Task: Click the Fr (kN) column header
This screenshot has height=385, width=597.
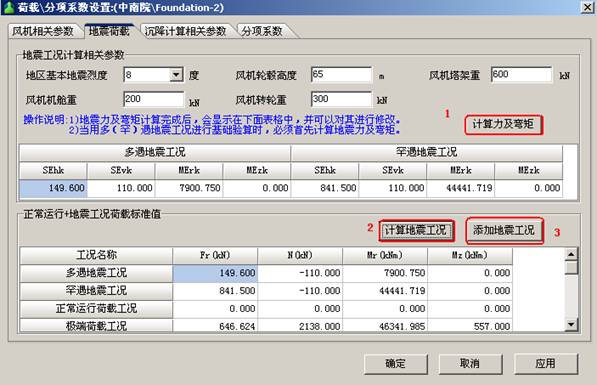Action: click(215, 255)
